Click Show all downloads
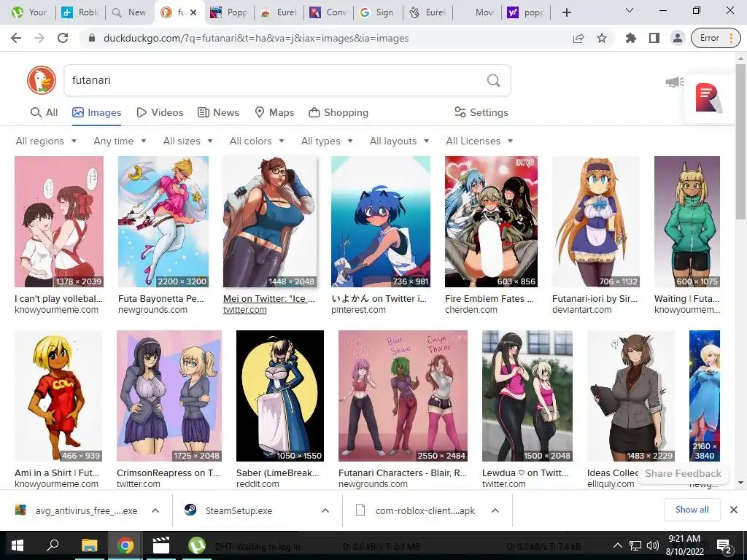Viewport: 747px width, 560px height. click(692, 510)
